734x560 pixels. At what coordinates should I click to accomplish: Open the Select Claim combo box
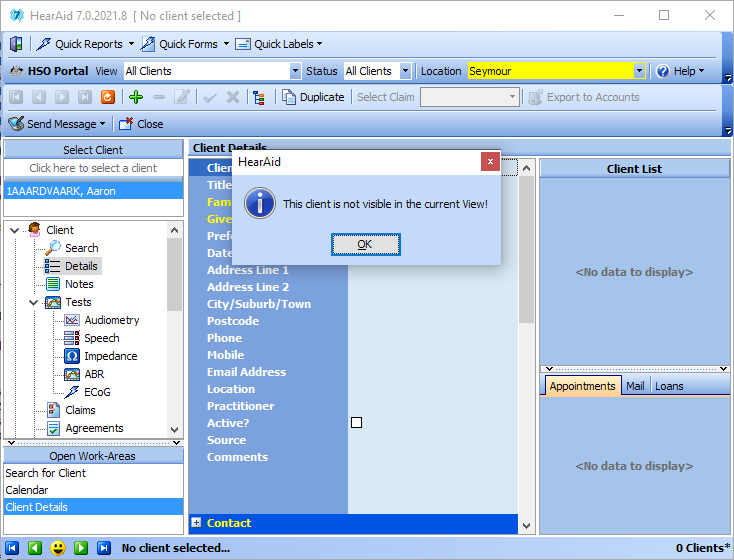point(470,97)
